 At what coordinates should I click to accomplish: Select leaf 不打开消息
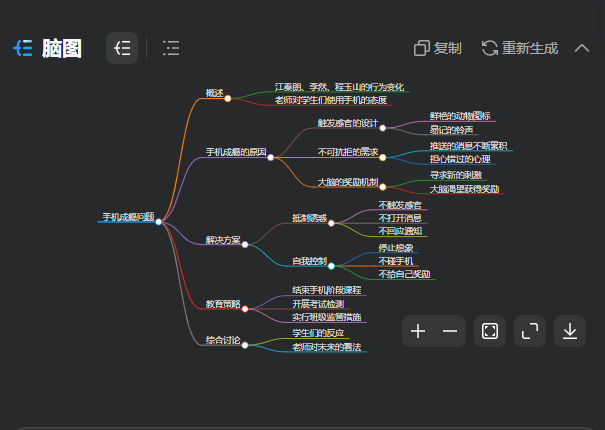coord(400,218)
